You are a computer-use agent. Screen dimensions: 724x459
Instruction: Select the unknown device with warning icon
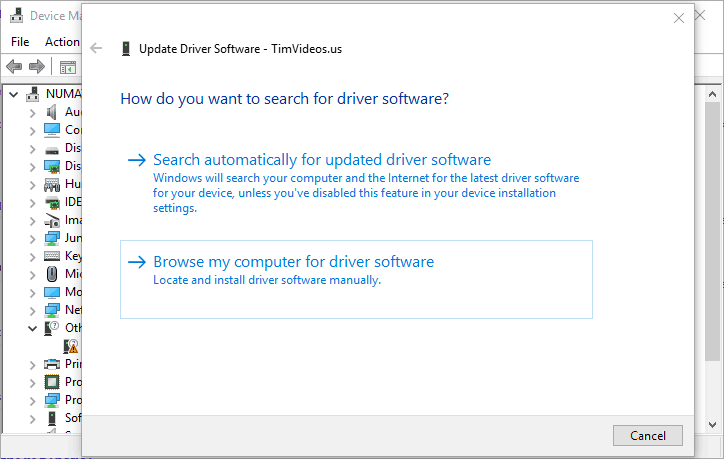[71, 346]
